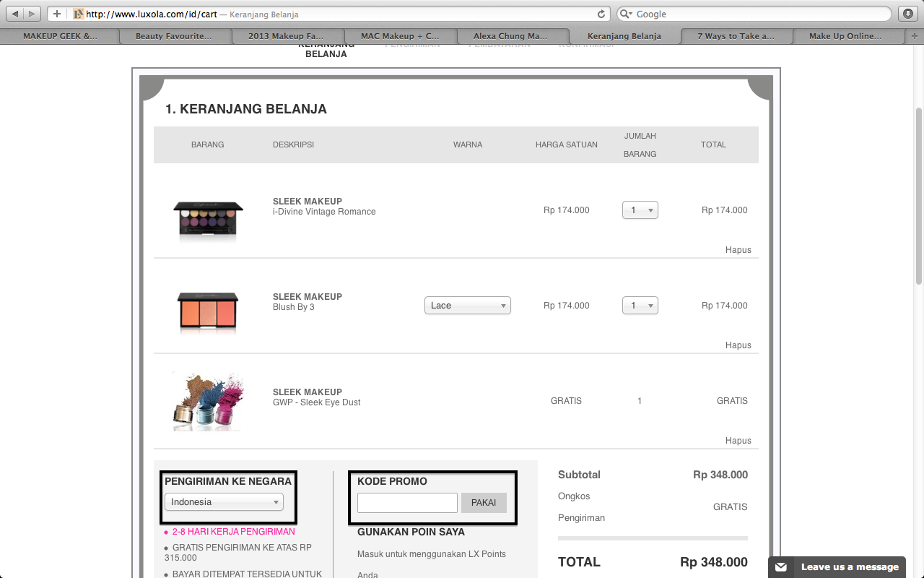Reload the page using refresh icon
Viewport: 924px width, 578px height.
601,14
